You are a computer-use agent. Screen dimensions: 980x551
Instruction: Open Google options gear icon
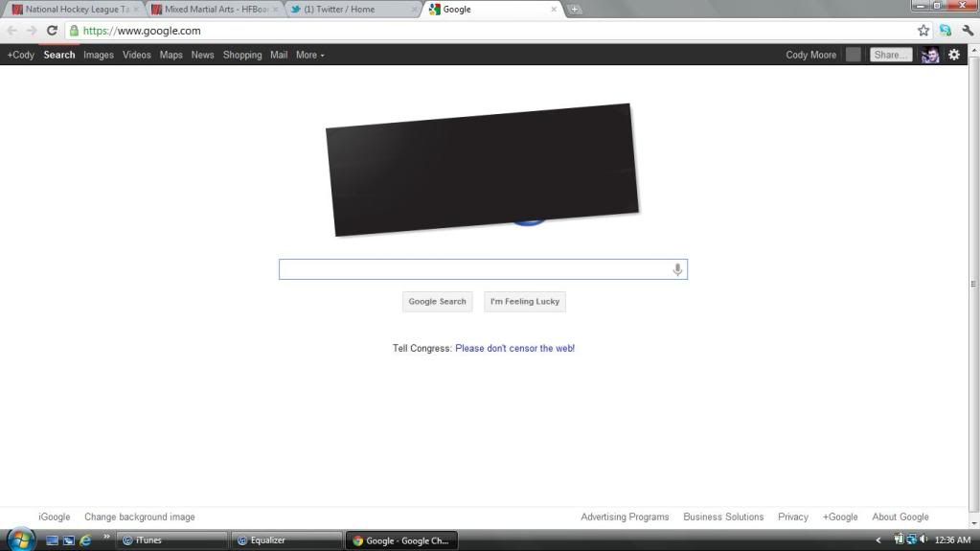pyautogui.click(x=954, y=55)
